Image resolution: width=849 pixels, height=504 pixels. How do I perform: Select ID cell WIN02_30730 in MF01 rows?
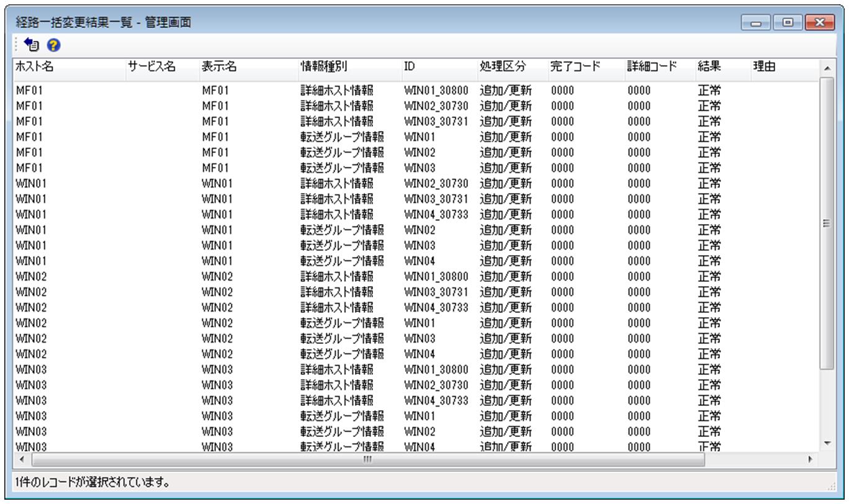(436, 106)
